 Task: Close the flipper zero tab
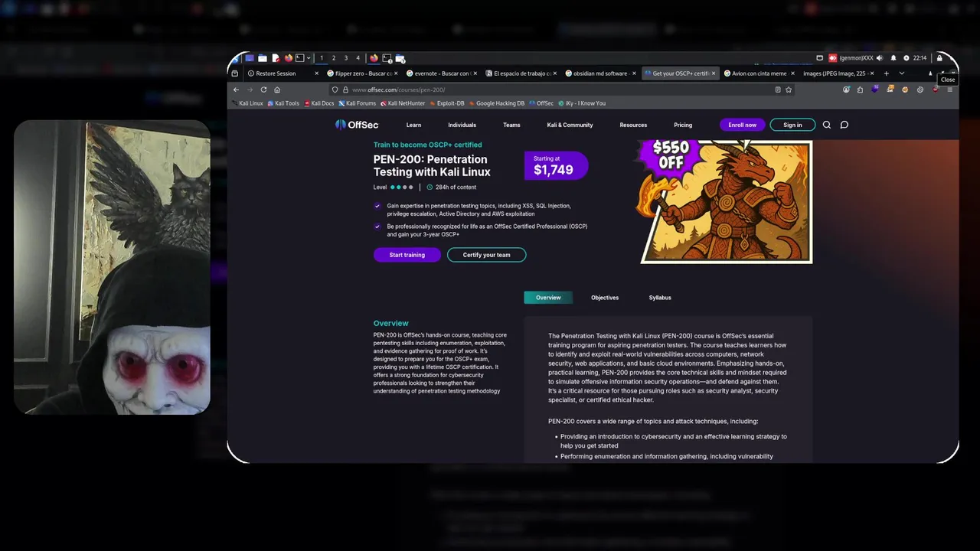pos(396,73)
